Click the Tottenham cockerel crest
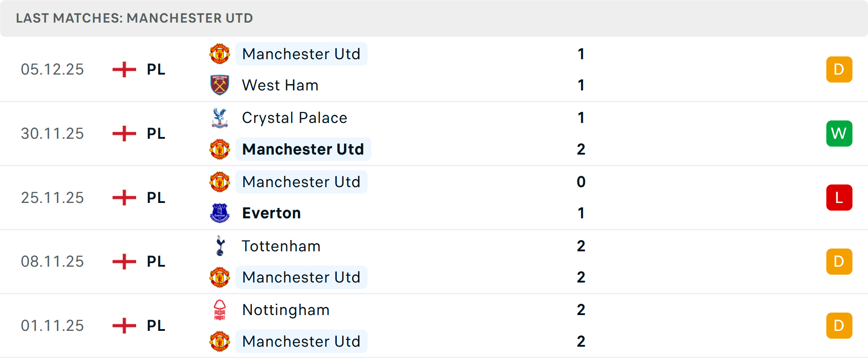Viewport: 868px width, 358px height. (220, 246)
